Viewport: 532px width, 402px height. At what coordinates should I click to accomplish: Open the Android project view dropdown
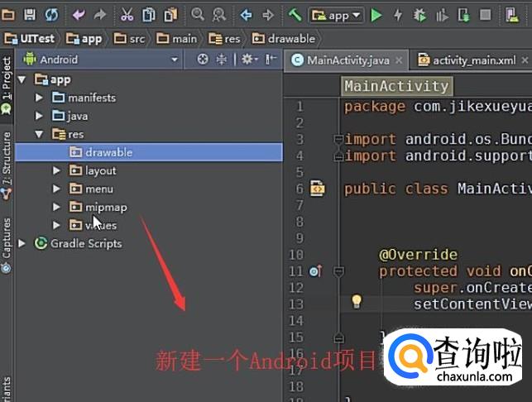tap(101, 60)
